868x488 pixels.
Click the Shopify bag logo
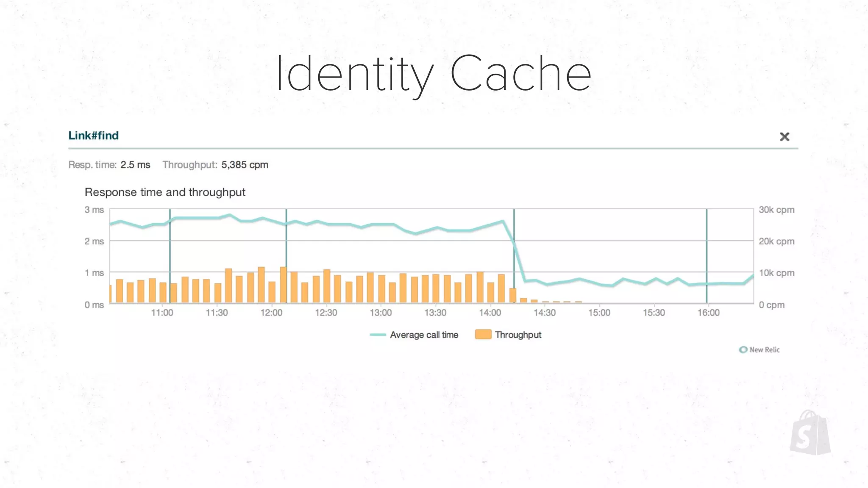(810, 433)
